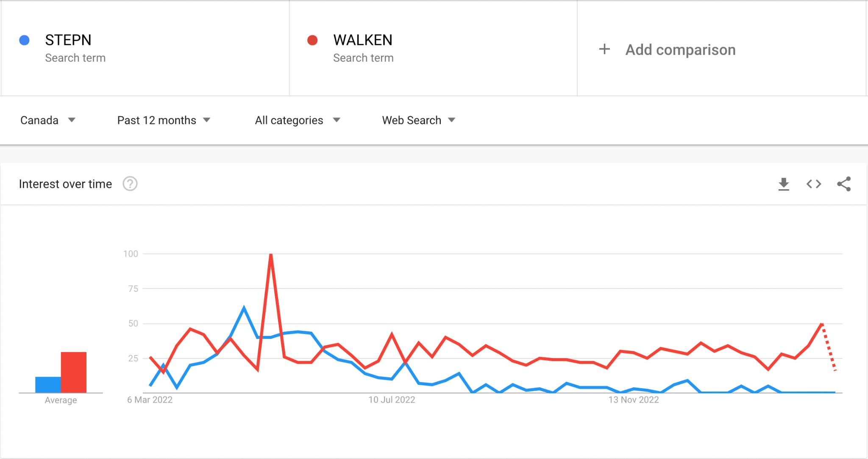Open the Canada region dropdown
The image size is (868, 459).
(x=47, y=120)
